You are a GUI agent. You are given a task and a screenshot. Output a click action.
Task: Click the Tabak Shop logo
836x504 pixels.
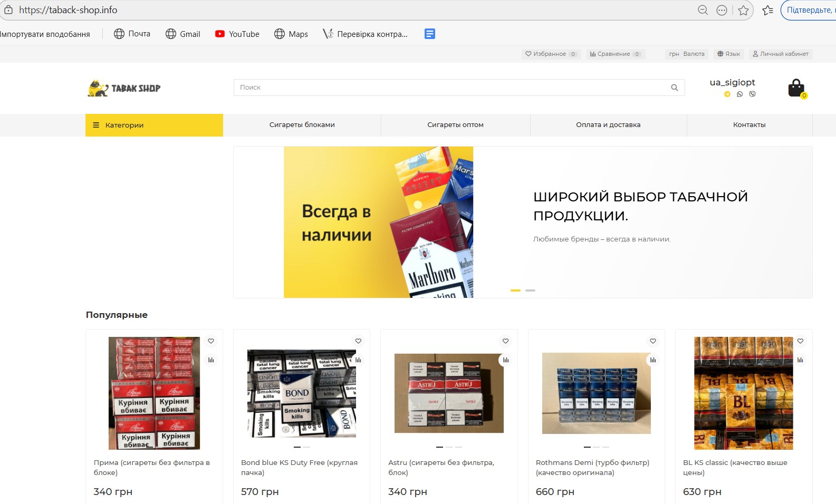click(124, 88)
